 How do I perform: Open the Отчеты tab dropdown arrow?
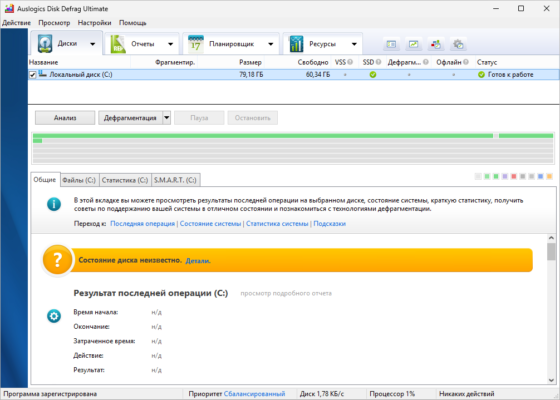click(170, 44)
